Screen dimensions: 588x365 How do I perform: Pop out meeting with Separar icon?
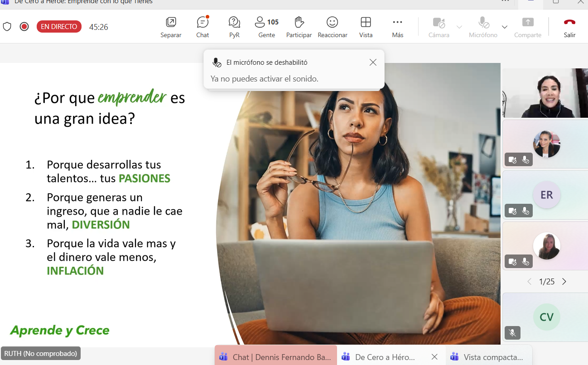(x=171, y=27)
